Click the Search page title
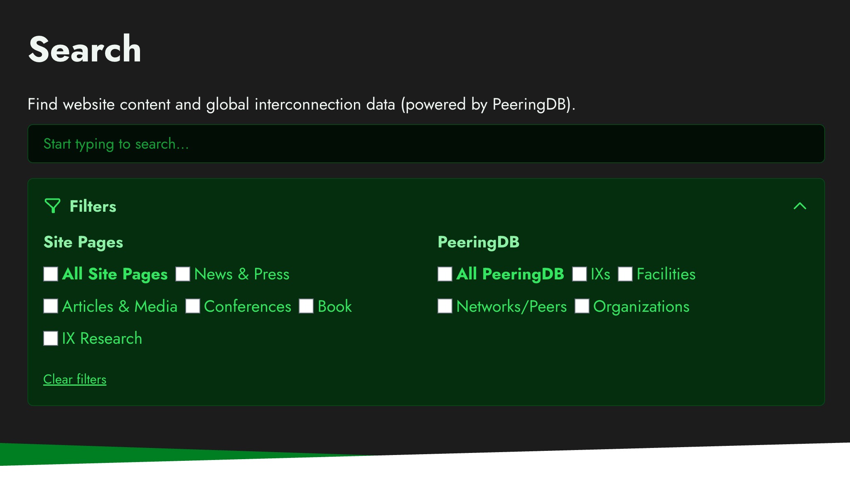This screenshot has height=504, width=850. (84, 49)
